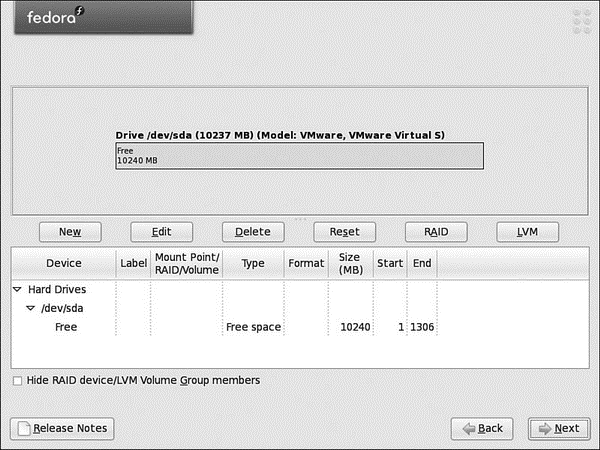This screenshot has height=450, width=600.
Task: Click the Mount Point/RAID/Volume column header
Action: [187, 263]
